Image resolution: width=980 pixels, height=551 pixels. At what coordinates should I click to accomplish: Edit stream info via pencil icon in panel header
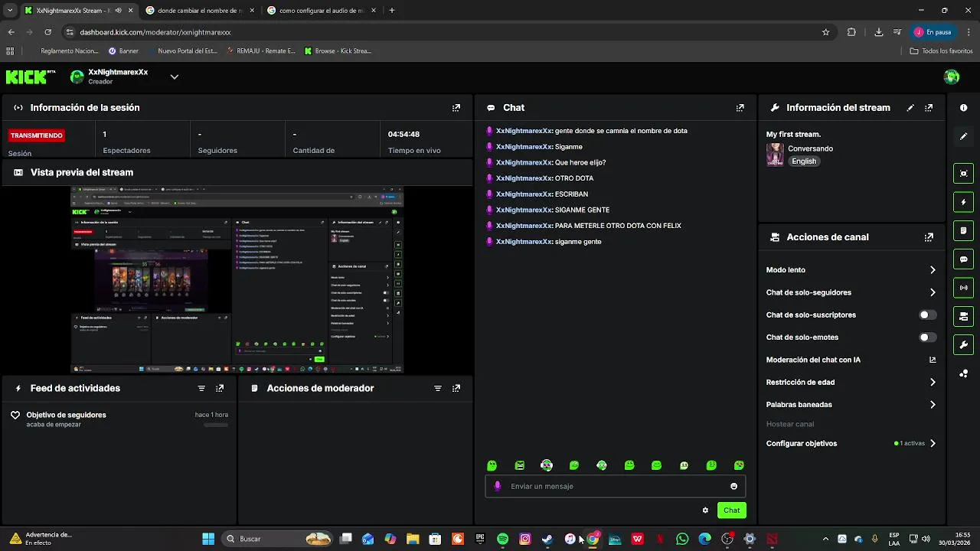pyautogui.click(x=910, y=108)
